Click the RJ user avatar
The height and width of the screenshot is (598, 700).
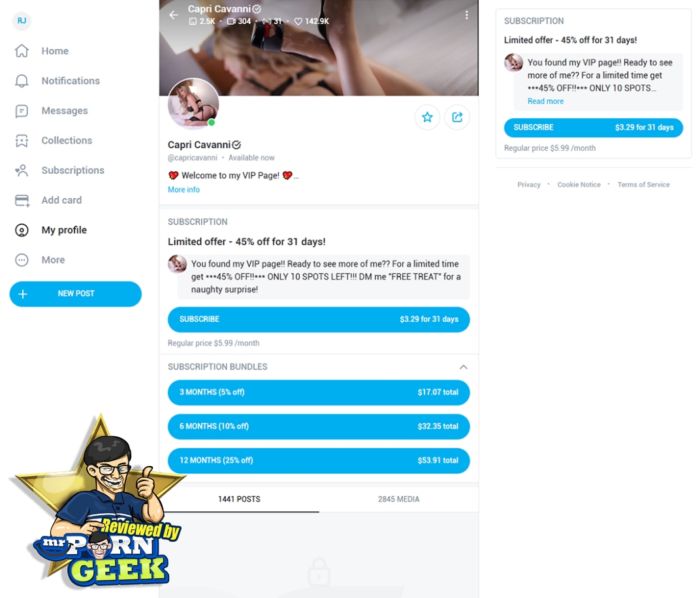tap(22, 20)
